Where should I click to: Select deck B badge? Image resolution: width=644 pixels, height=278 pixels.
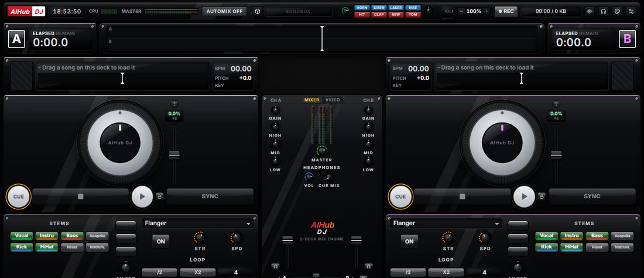click(x=627, y=39)
